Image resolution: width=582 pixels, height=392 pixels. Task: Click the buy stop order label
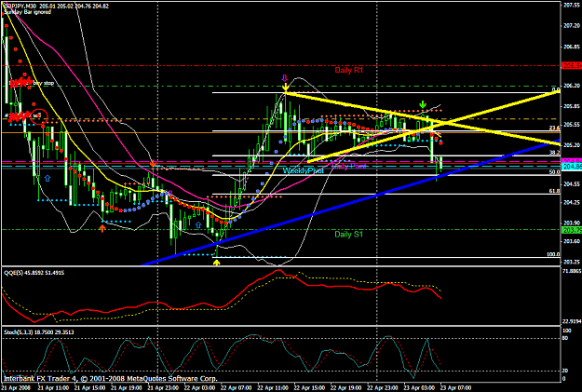43,83
